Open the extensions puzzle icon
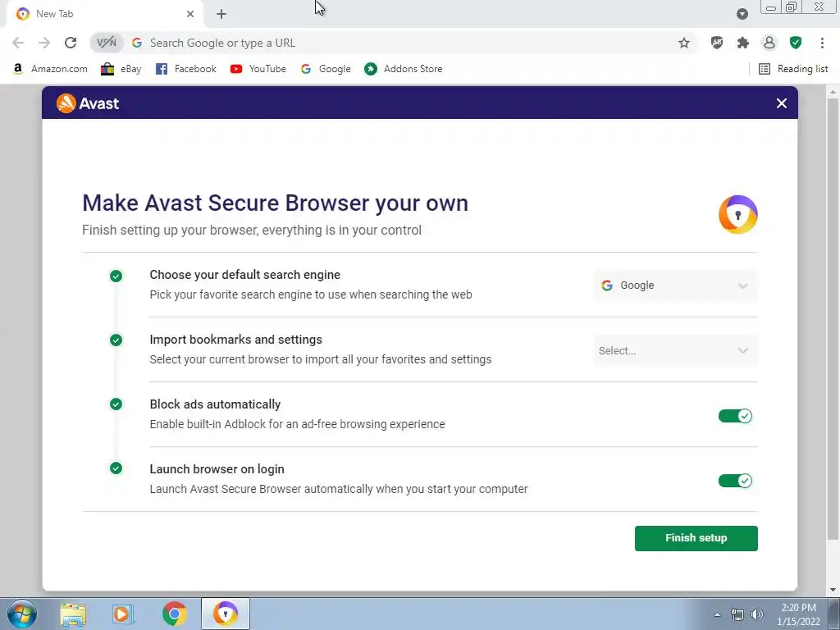840x630 pixels. click(743, 43)
